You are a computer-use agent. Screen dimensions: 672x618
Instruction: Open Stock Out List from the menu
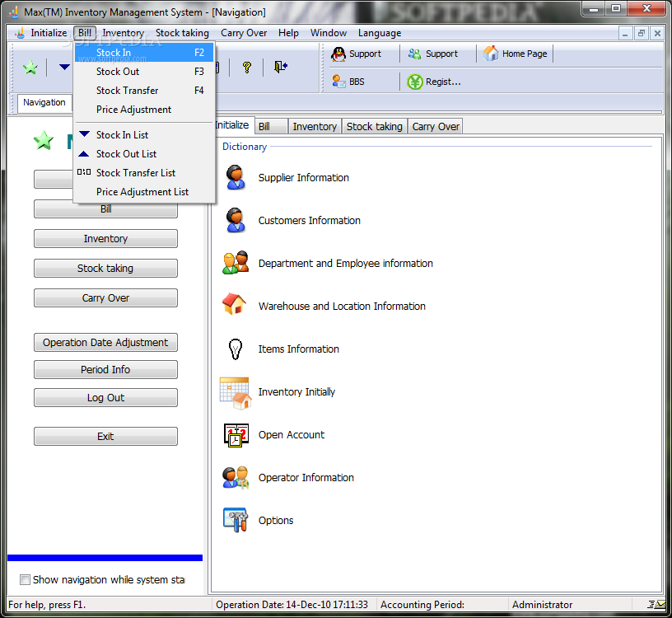point(144,153)
